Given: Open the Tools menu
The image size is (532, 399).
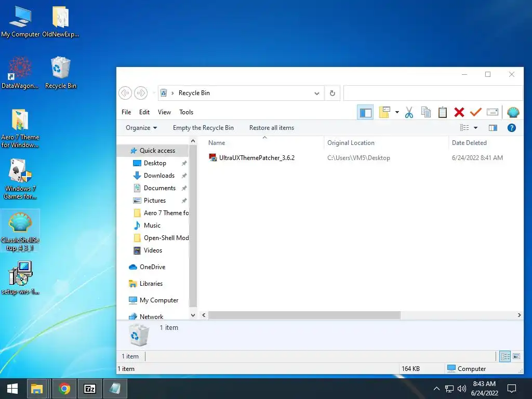Looking at the screenshot, I should pyautogui.click(x=187, y=112).
